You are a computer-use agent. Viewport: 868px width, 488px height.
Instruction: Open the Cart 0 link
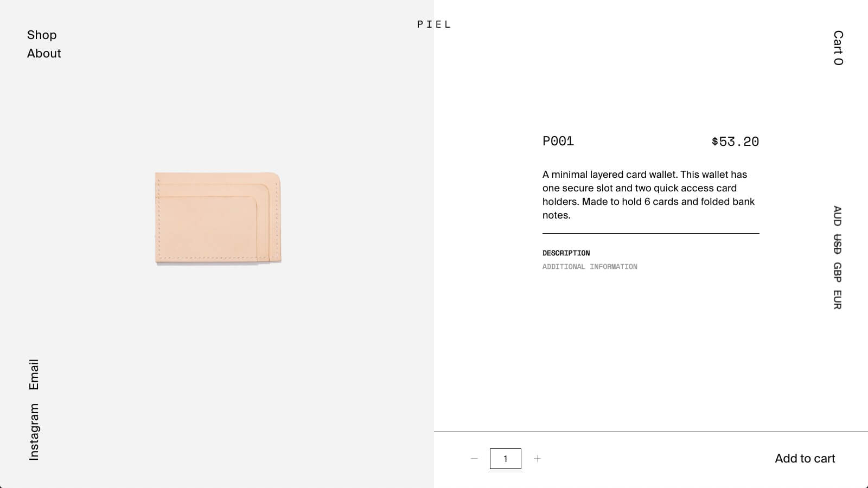(838, 48)
